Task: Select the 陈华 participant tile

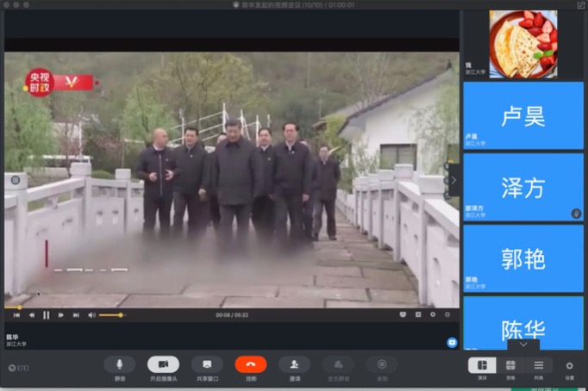Action: [x=523, y=323]
